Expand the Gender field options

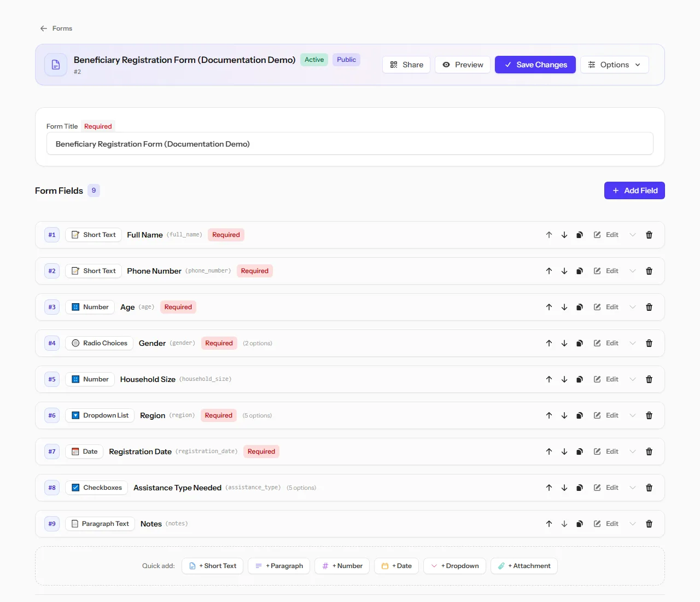click(x=633, y=343)
